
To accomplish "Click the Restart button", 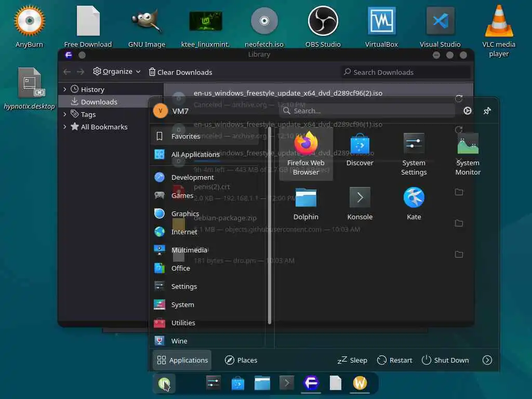I will (x=395, y=360).
